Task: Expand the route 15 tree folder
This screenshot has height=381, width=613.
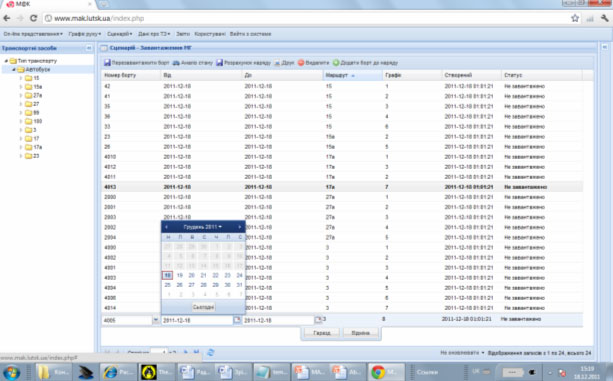Action: 21,78
